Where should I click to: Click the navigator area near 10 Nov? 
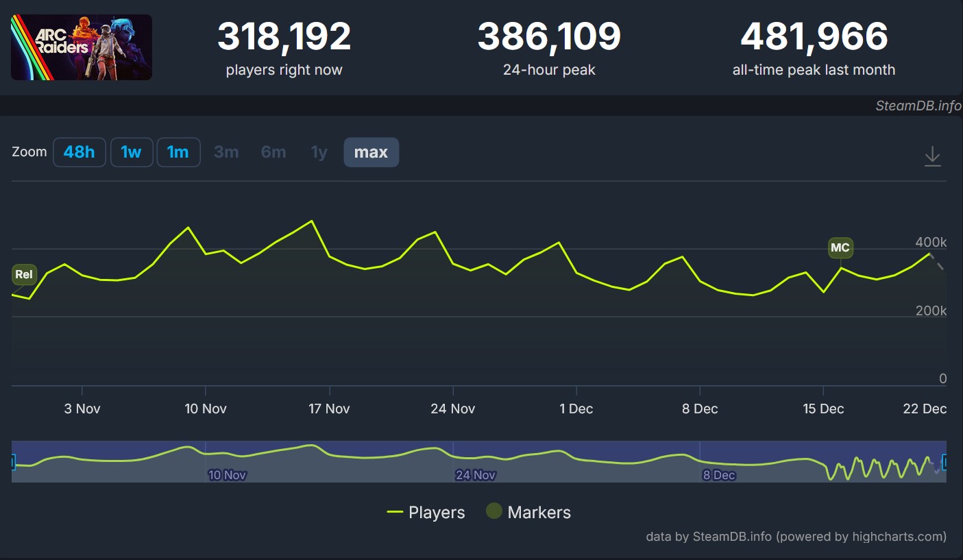[227, 475]
